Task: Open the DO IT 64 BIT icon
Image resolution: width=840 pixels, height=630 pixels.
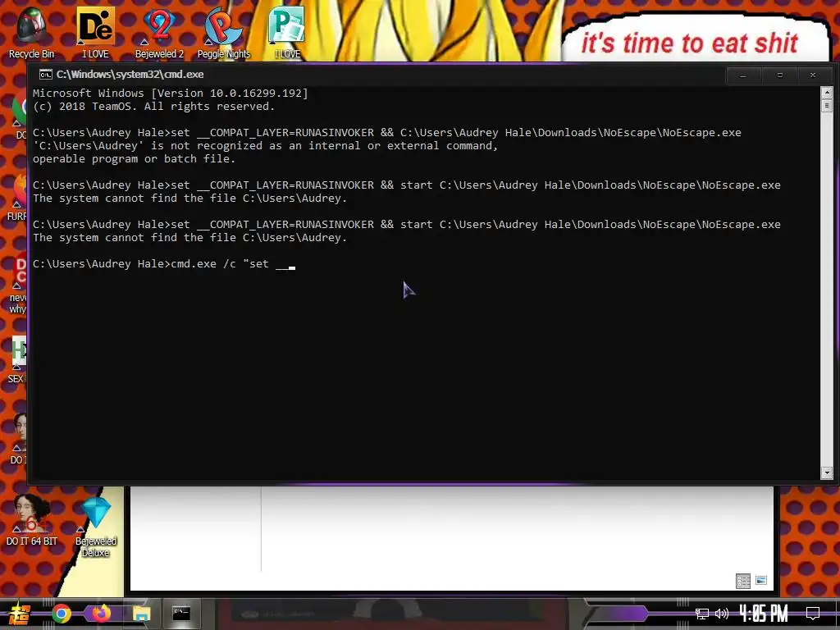Action: [x=31, y=519]
